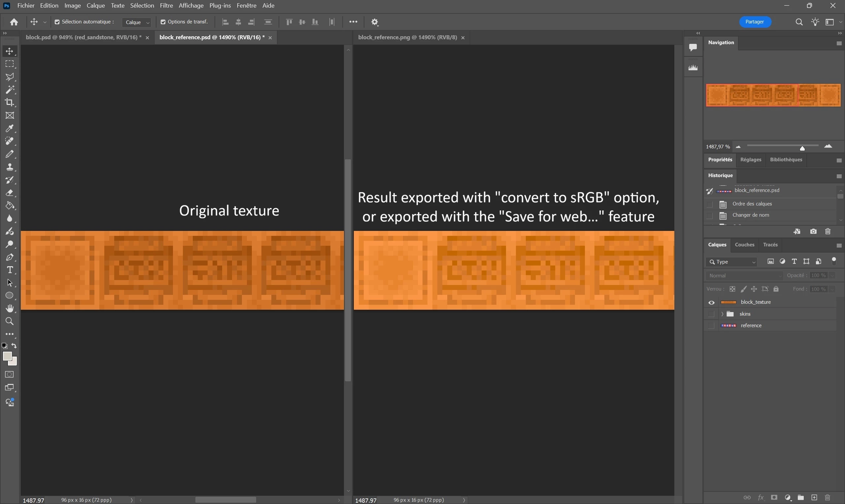845x504 pixels.
Task: Open the Filtre menu
Action: click(166, 5)
